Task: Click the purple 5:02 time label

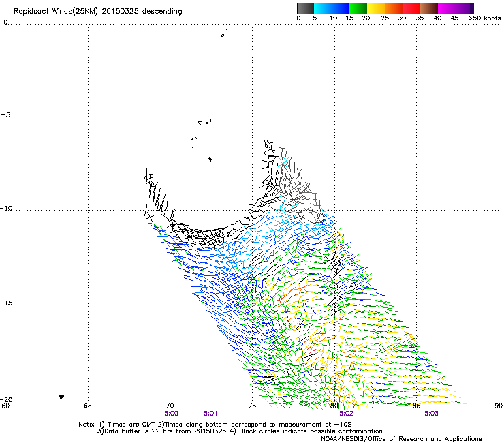Action: (x=346, y=414)
